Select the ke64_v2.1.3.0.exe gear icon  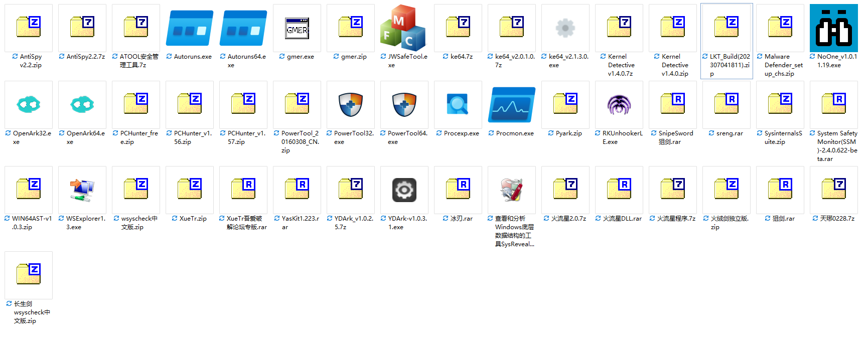click(x=565, y=28)
